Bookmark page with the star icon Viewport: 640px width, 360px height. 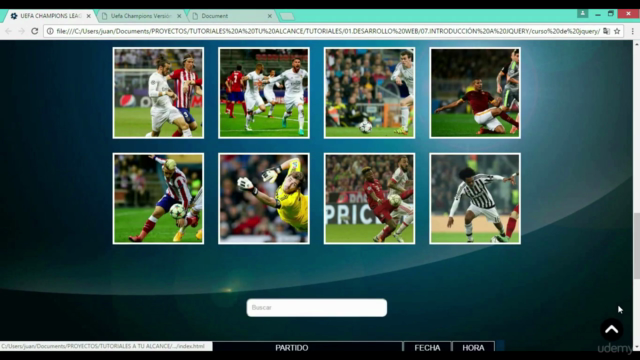pyautogui.click(x=617, y=31)
